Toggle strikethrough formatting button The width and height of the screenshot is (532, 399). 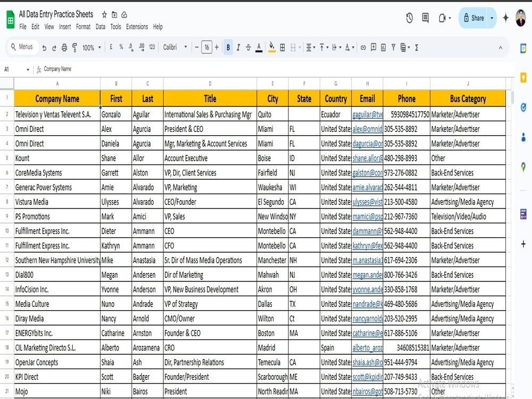tap(248, 47)
